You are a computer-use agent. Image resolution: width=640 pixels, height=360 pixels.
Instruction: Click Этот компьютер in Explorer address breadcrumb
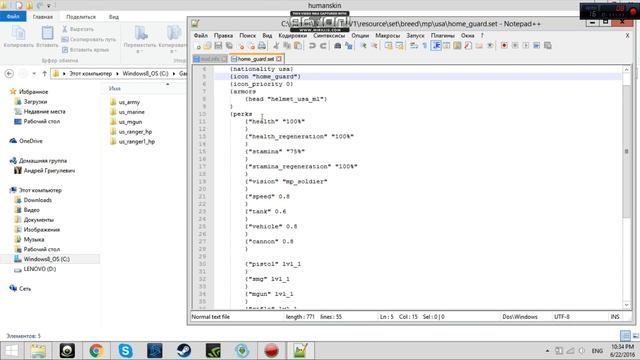pos(90,73)
